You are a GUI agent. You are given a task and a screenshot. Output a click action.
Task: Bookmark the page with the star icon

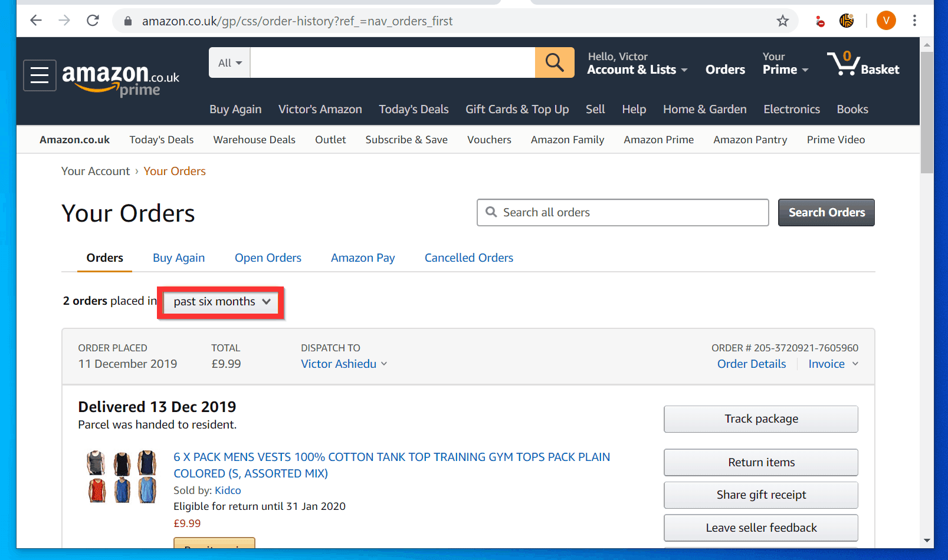(783, 21)
